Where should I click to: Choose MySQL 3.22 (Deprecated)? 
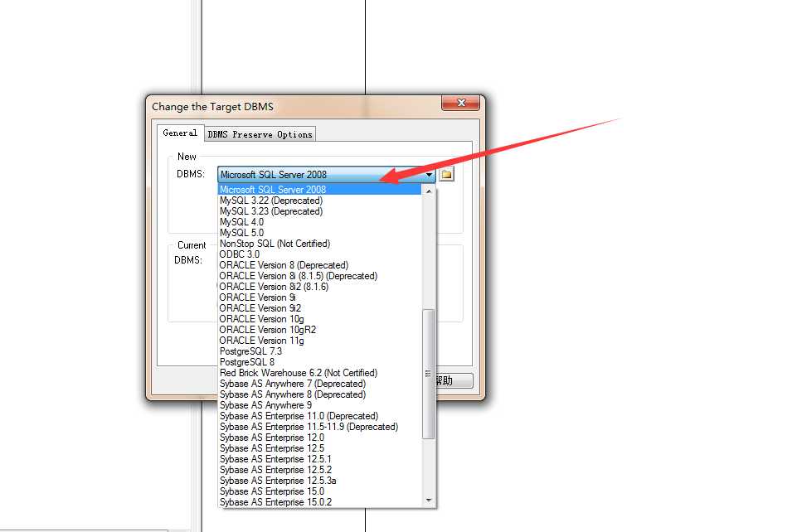(x=320, y=201)
